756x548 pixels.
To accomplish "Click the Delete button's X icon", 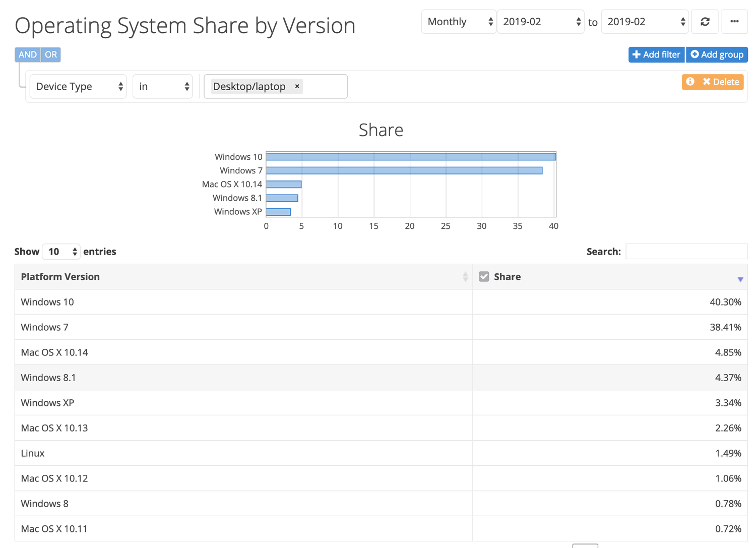I will click(708, 82).
